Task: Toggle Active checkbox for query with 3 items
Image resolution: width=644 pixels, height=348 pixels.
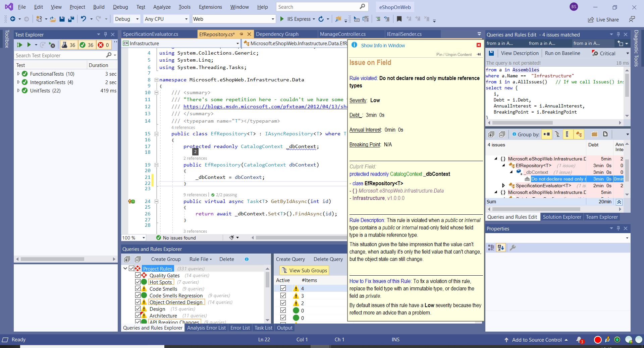Action: point(283,296)
